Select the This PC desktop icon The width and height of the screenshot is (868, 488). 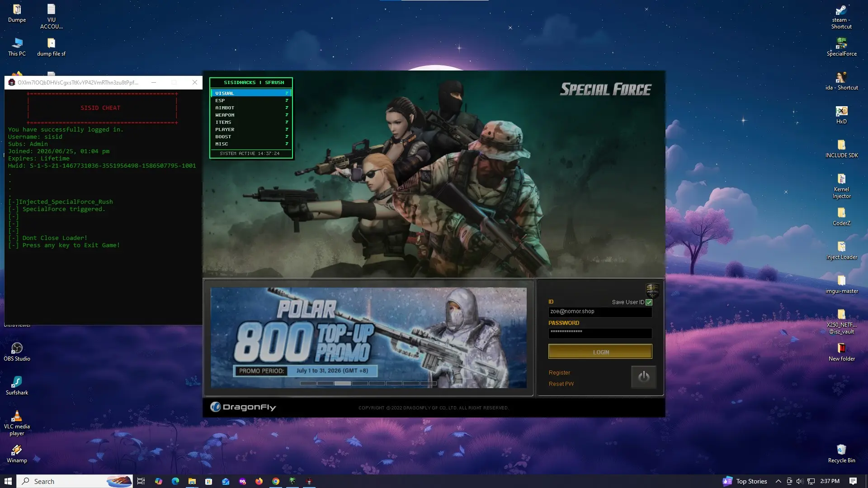click(17, 47)
